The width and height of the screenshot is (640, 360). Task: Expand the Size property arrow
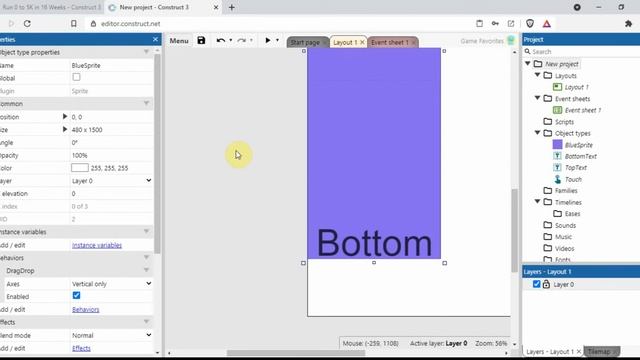click(64, 129)
